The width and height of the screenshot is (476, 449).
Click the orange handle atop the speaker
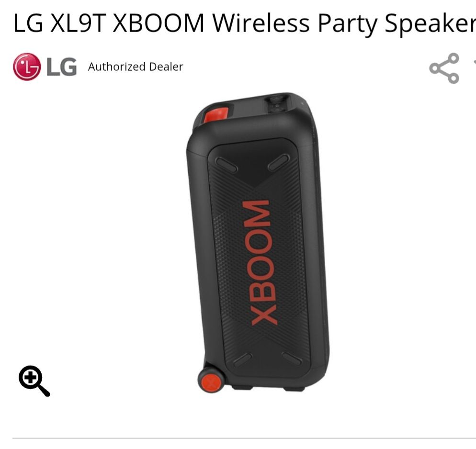pyautogui.click(x=216, y=115)
